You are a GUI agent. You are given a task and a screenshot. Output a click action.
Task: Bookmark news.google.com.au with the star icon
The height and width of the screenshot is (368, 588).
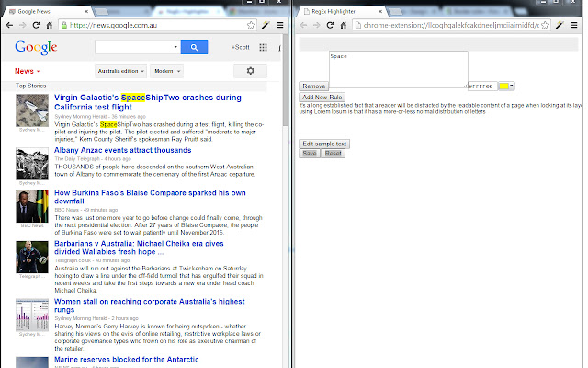click(251, 25)
